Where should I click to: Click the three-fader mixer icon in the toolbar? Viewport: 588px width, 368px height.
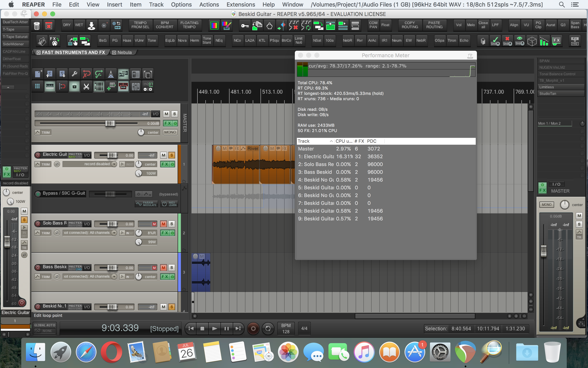click(136, 86)
